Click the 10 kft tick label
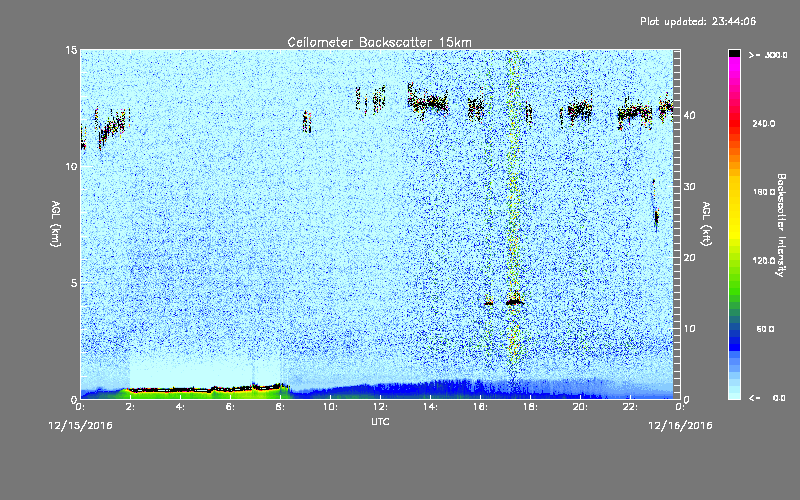800x500 pixels. pyautogui.click(x=689, y=329)
